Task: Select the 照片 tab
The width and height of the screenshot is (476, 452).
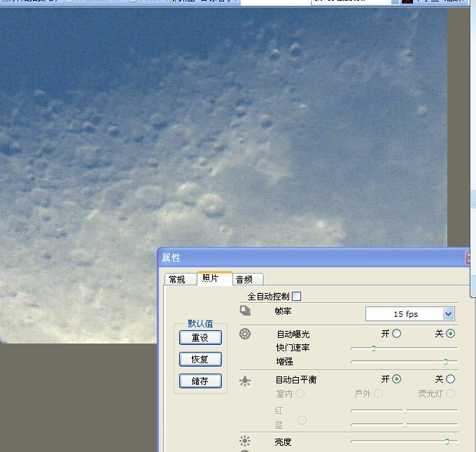Action: [x=214, y=278]
